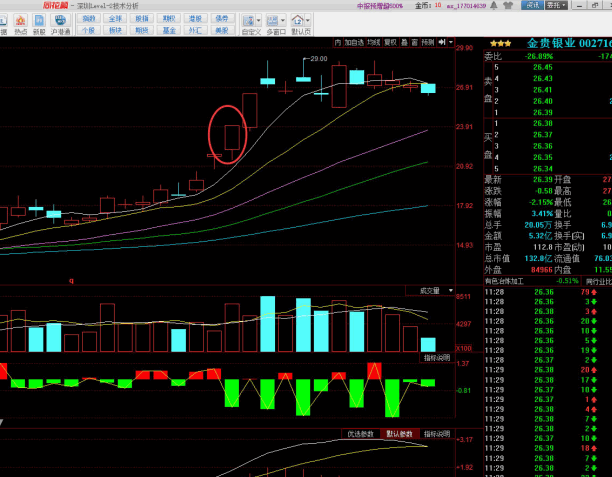
Task: Click the 自定义 custom layout icon
Action: point(249,24)
